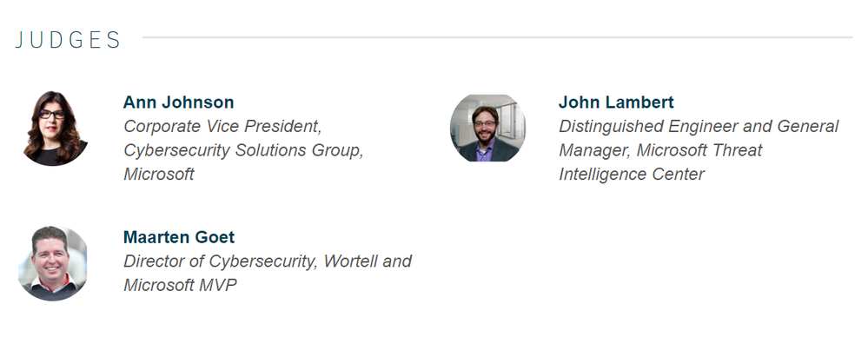Click the photo beside the John Lambert name

(487, 128)
